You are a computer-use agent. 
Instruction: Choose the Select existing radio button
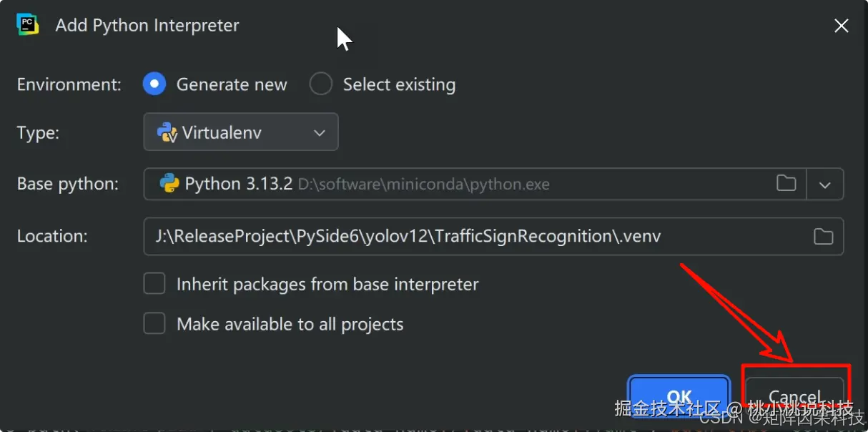321,84
